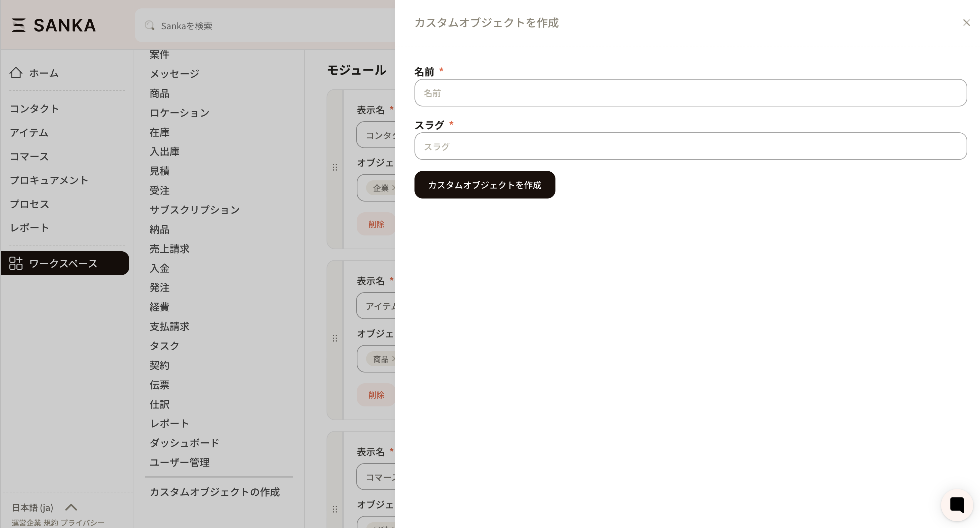Image resolution: width=980 pixels, height=528 pixels.
Task: Click the 名前 input field
Action: coord(690,93)
